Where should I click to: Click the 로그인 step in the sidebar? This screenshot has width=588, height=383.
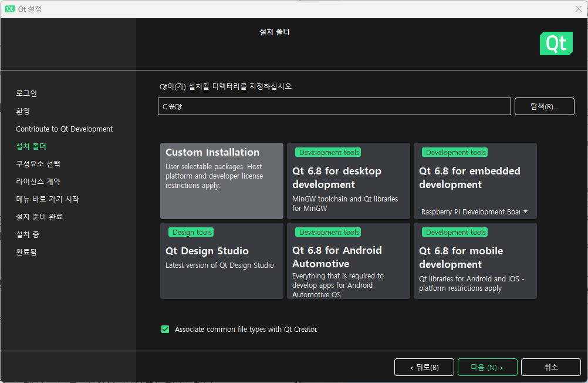tap(26, 93)
